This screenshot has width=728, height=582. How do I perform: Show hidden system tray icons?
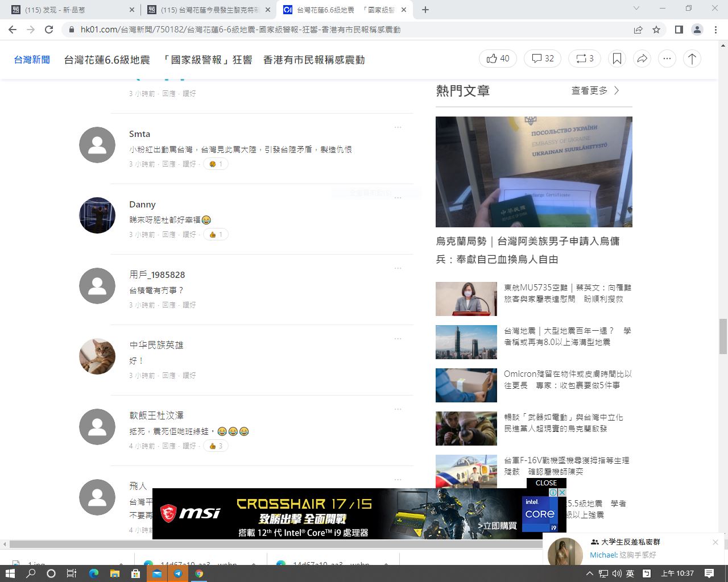590,573
